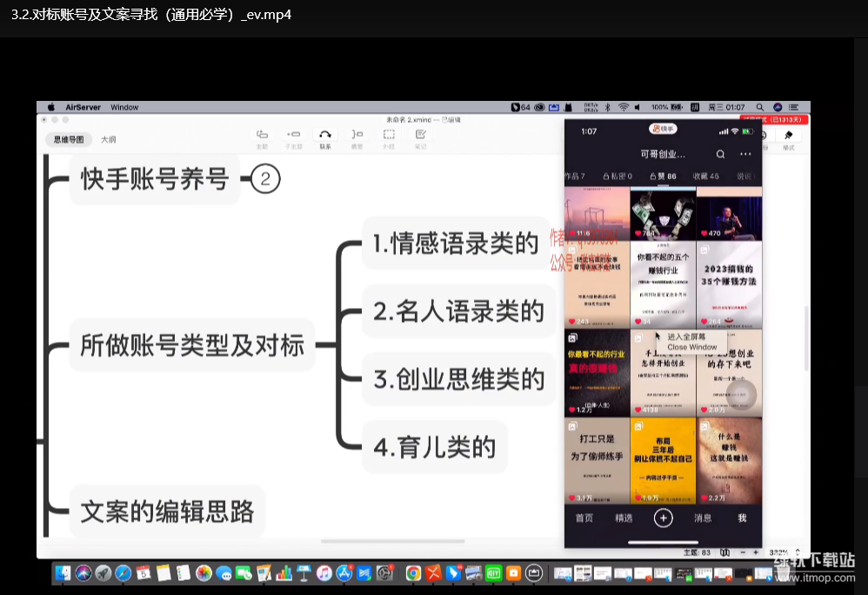The image size is (868, 595).
Task: Open the 2023搞钱的35个赚钱方法 video thumbnail
Action: 729,284
